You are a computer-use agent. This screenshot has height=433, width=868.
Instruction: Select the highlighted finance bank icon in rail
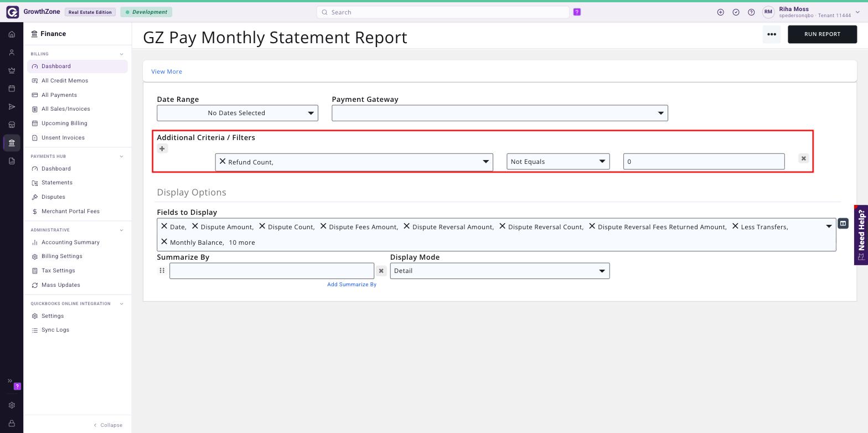[x=12, y=143]
